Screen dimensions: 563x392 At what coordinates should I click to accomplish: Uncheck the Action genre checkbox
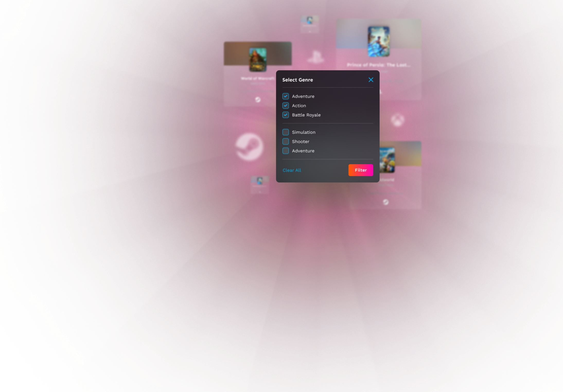tap(286, 105)
